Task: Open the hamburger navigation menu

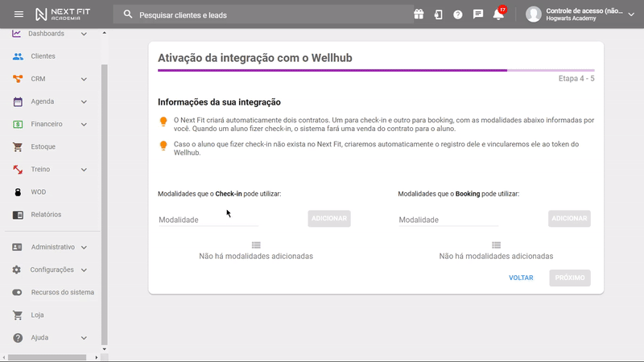Action: [19, 14]
